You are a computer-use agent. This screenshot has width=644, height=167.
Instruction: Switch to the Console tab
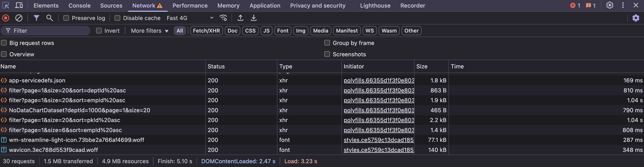(79, 5)
